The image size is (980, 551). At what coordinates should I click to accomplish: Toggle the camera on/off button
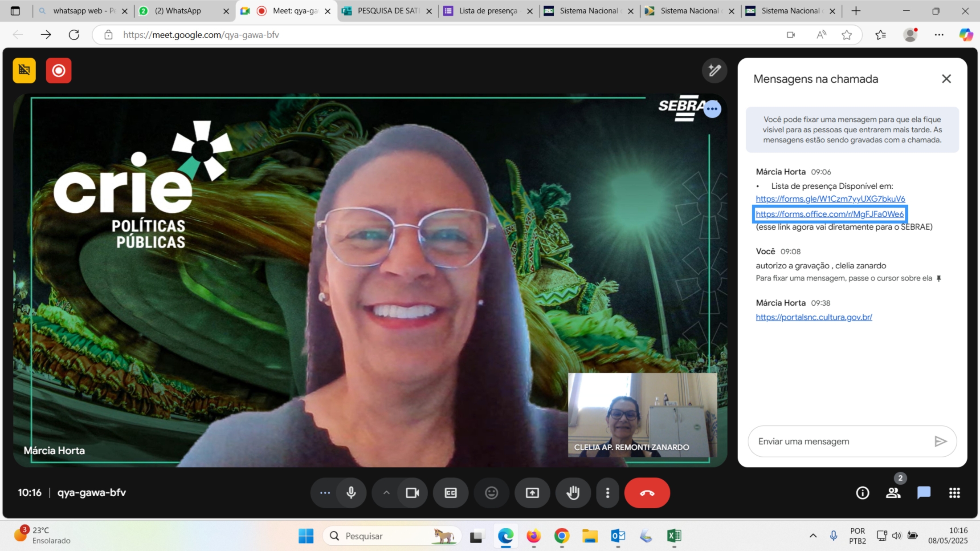coord(412,493)
